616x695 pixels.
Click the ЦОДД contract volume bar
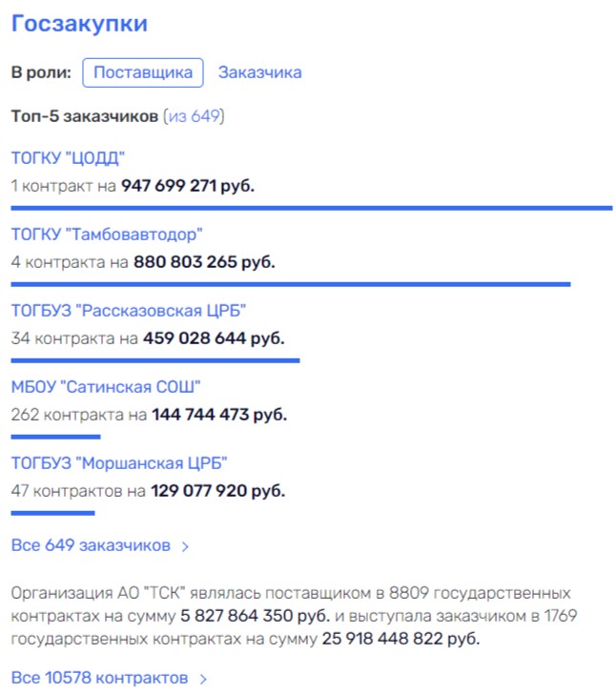click(x=311, y=207)
